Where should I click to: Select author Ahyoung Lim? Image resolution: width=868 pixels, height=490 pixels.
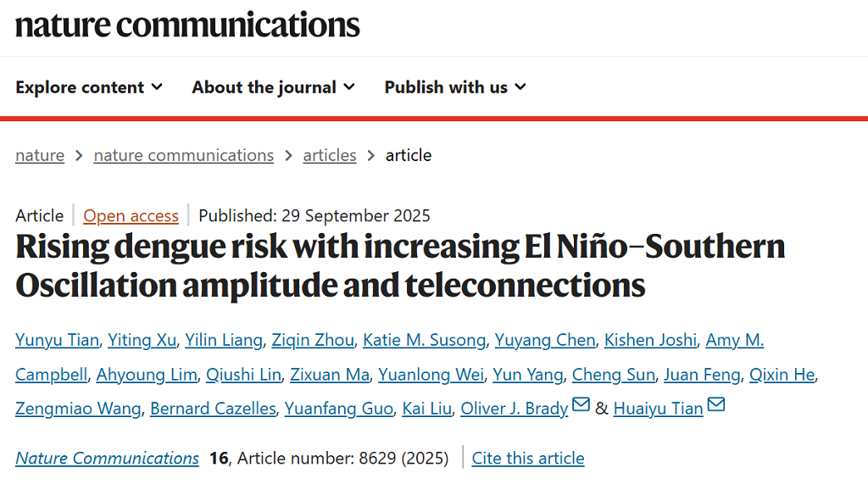(x=147, y=375)
